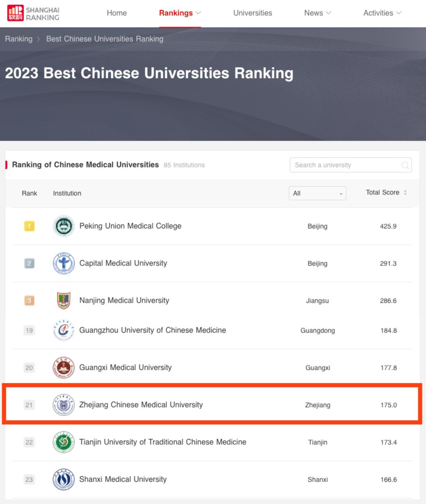This screenshot has width=426, height=504.
Task: Sort by Total Score arrows
Action: [x=405, y=193]
